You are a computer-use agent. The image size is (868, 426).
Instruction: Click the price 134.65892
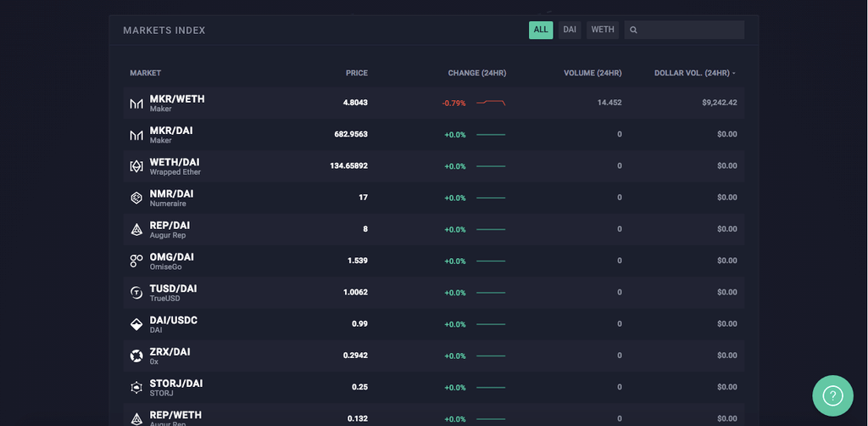[348, 166]
